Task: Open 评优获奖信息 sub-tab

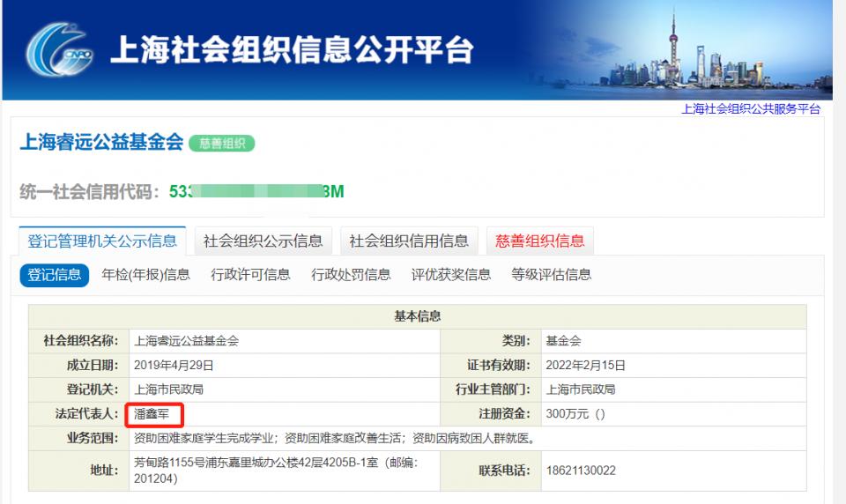Action: pos(451,275)
